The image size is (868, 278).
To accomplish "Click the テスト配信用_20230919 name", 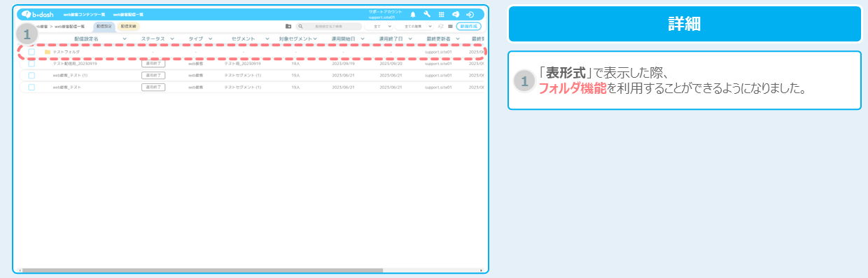I will coord(74,63).
